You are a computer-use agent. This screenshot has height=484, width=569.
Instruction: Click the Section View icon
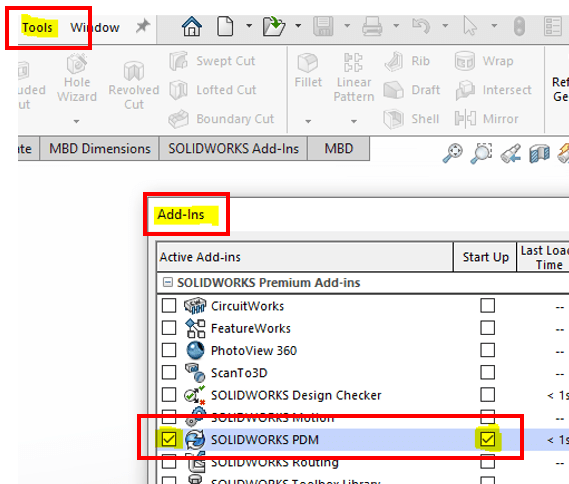[x=539, y=153]
